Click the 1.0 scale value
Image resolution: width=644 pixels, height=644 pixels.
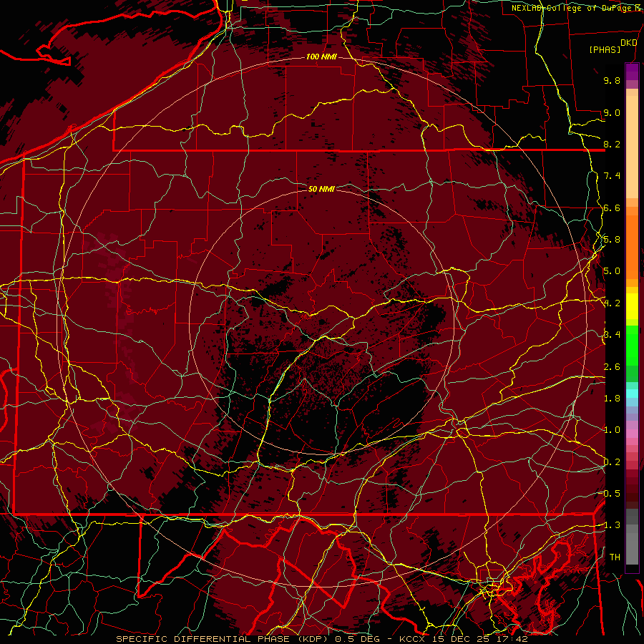612,430
